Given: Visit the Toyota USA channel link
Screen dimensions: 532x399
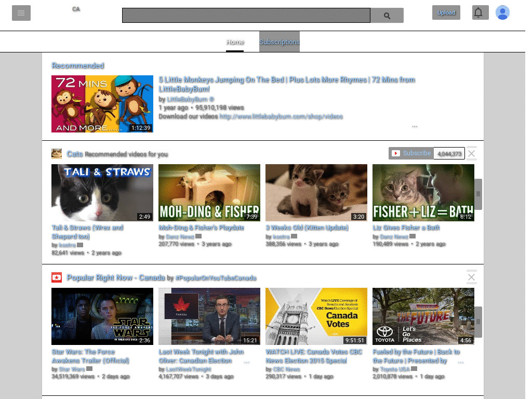Looking at the screenshot, I should pos(395,369).
